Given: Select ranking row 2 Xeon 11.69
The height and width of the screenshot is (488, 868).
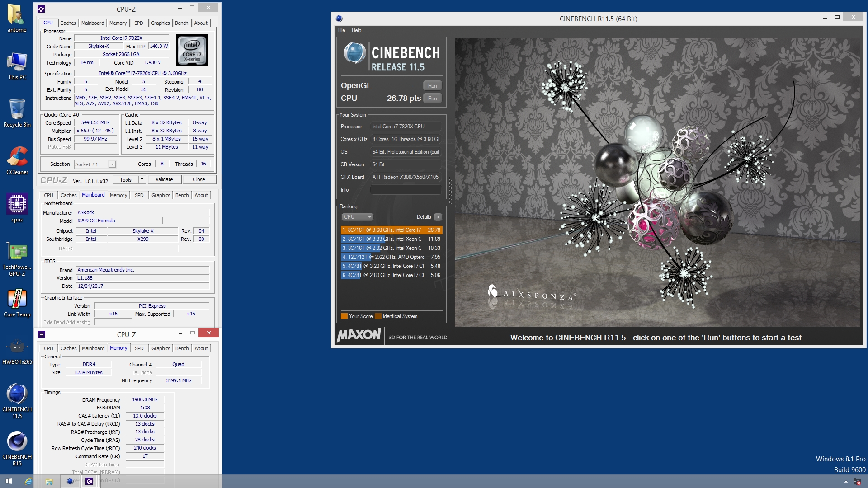Looking at the screenshot, I should (392, 239).
